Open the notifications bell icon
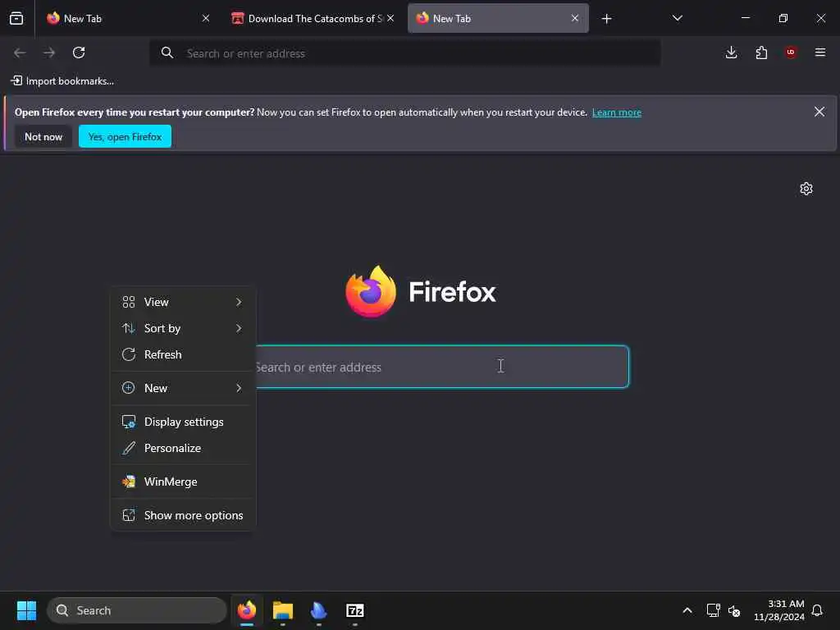Screen dimensions: 840x630 (817, 610)
